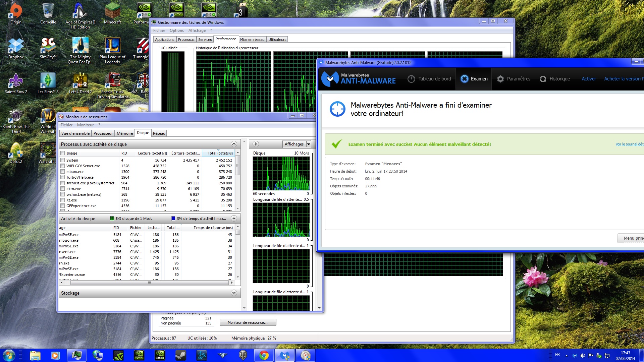Screen dimensions: 644x362
Task: Expand the Stockage section
Action: [x=234, y=293]
